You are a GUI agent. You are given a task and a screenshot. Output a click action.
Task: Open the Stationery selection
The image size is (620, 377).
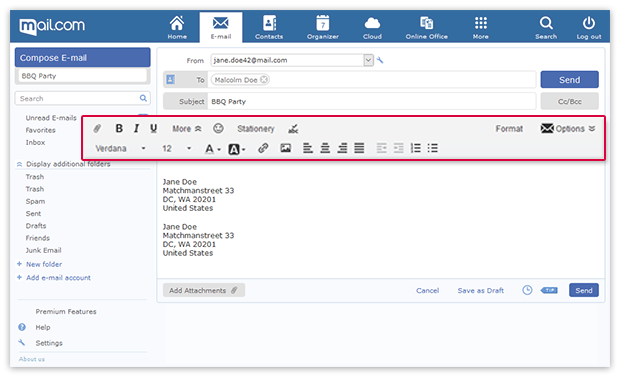point(255,129)
